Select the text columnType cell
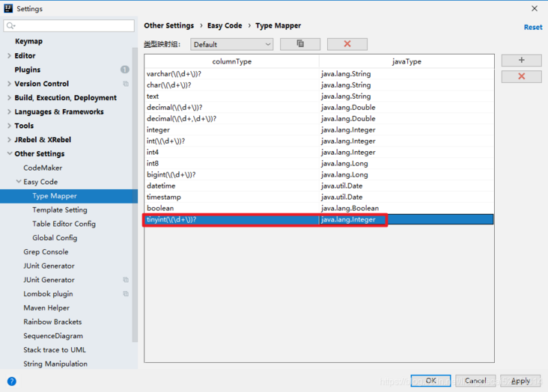 [232, 96]
